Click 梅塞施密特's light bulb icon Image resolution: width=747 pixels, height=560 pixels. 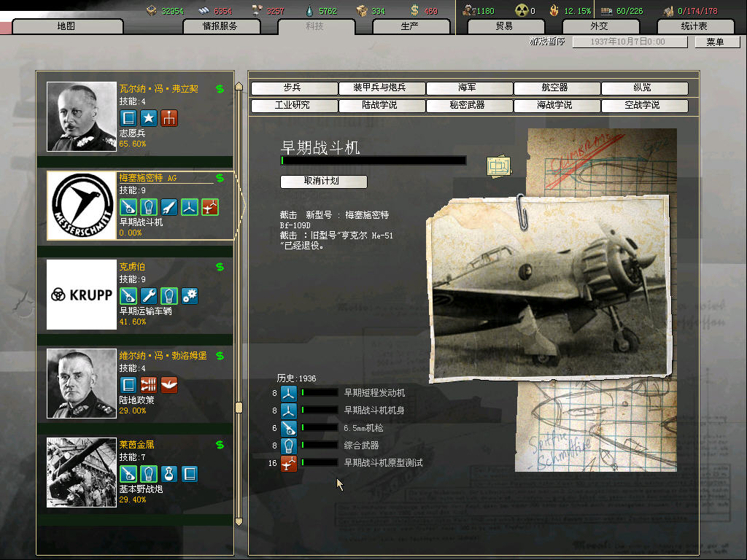point(149,207)
